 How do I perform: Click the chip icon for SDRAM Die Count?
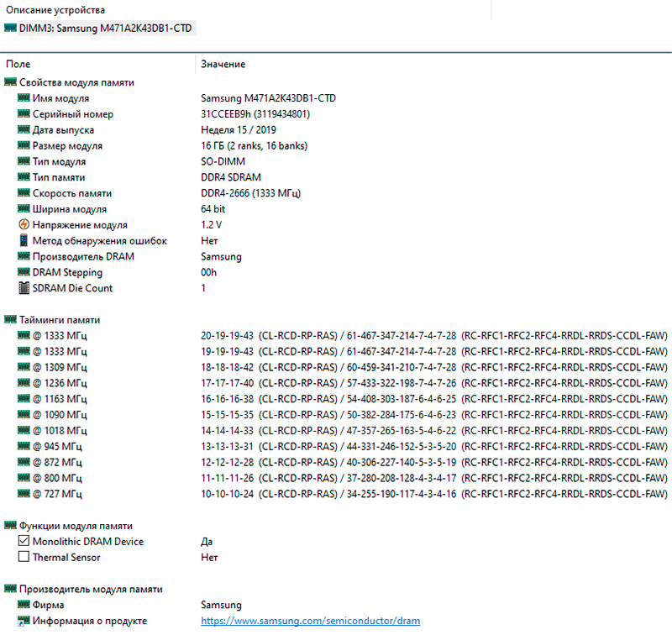[24, 288]
